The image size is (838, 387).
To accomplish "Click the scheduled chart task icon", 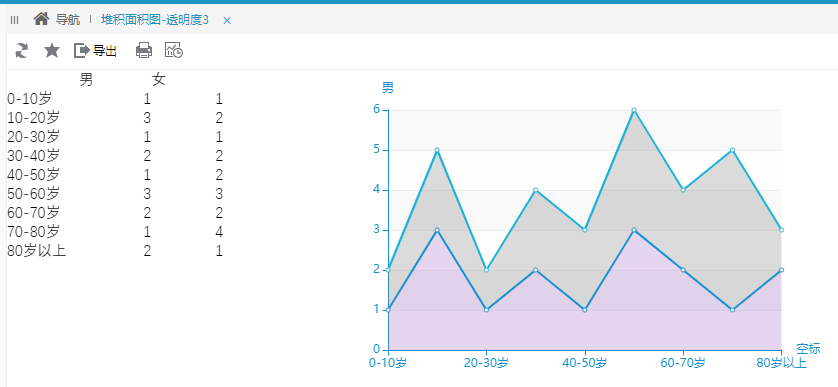I will 174,50.
